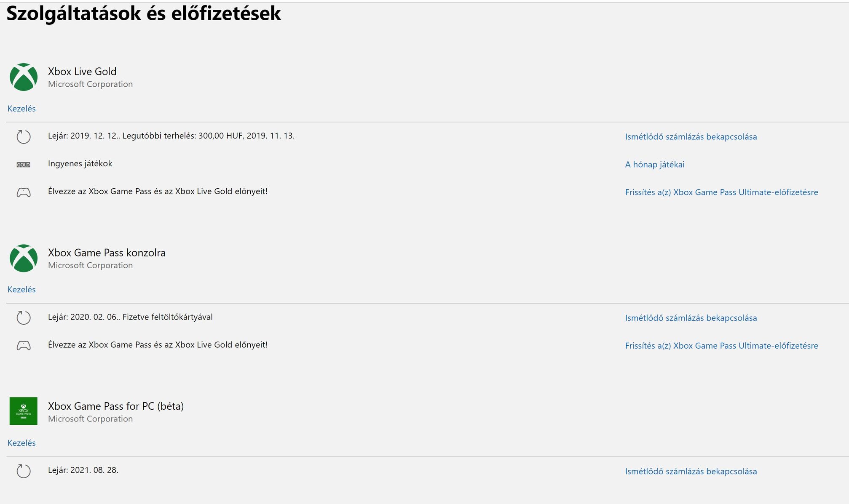Upgrade Game Pass konzolra to Game Pass Ultimate

721,346
